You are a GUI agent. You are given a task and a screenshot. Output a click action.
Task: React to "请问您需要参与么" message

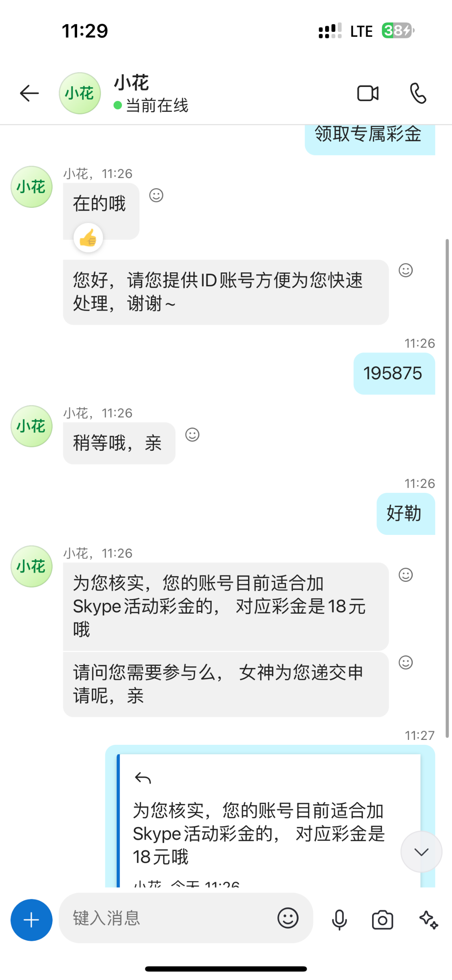[405, 662]
